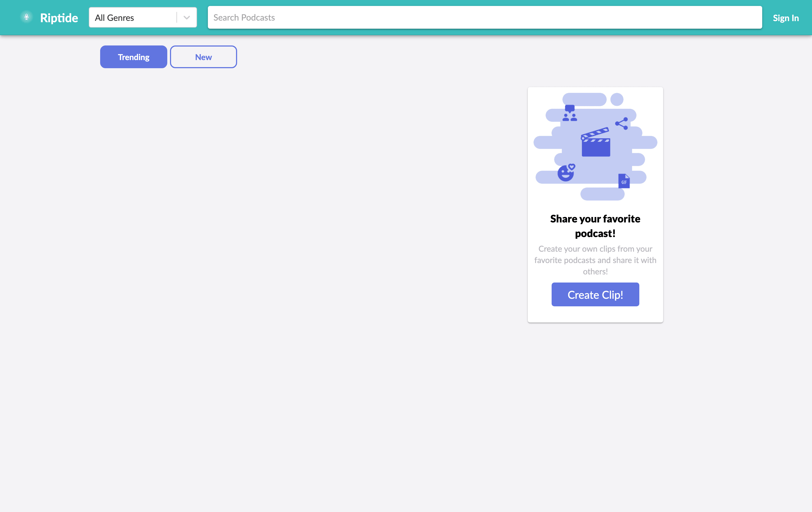
Task: Click the people chat bubble icon
Action: [x=569, y=113]
